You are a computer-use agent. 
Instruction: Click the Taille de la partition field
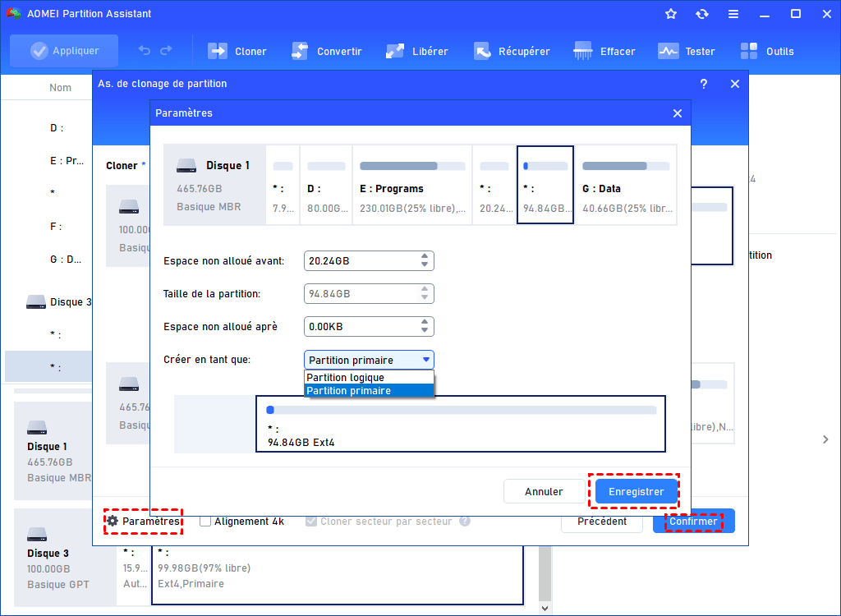[x=369, y=293]
